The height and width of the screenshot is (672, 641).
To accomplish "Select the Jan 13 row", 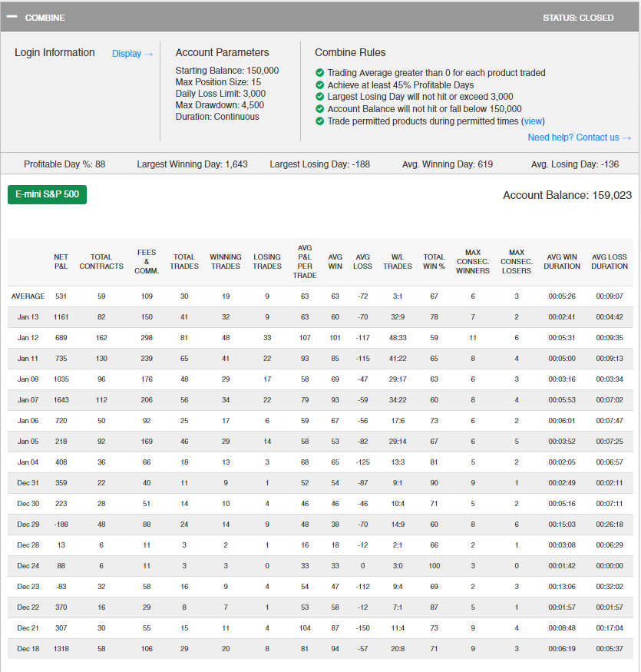I will (28, 316).
